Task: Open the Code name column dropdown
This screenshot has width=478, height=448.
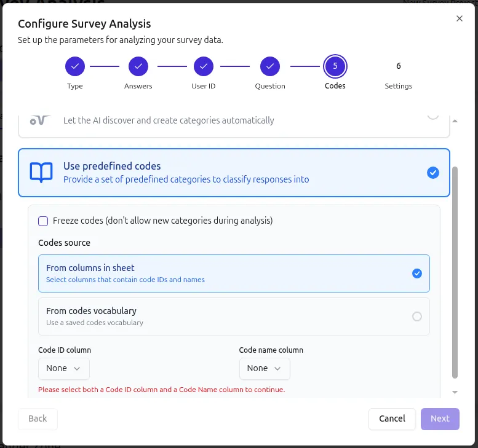Action: [265, 369]
